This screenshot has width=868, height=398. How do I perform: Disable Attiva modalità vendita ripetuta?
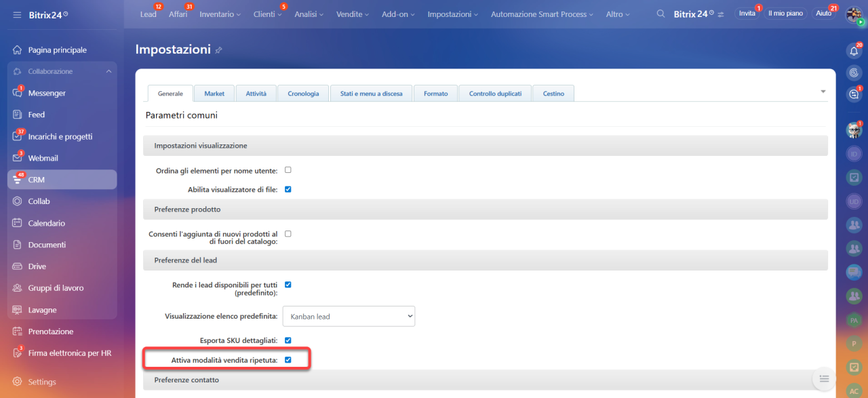coord(288,359)
